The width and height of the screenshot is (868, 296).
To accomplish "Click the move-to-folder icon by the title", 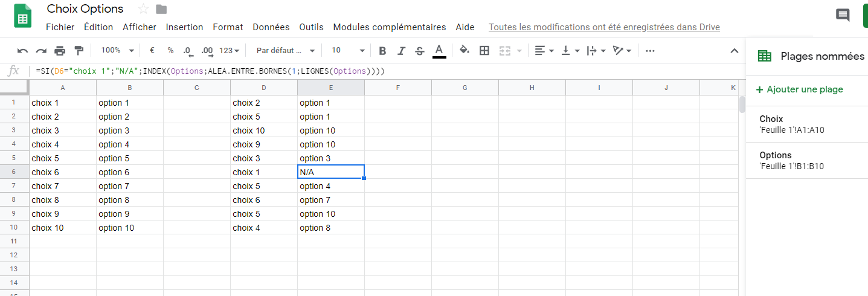I will 161,8.
